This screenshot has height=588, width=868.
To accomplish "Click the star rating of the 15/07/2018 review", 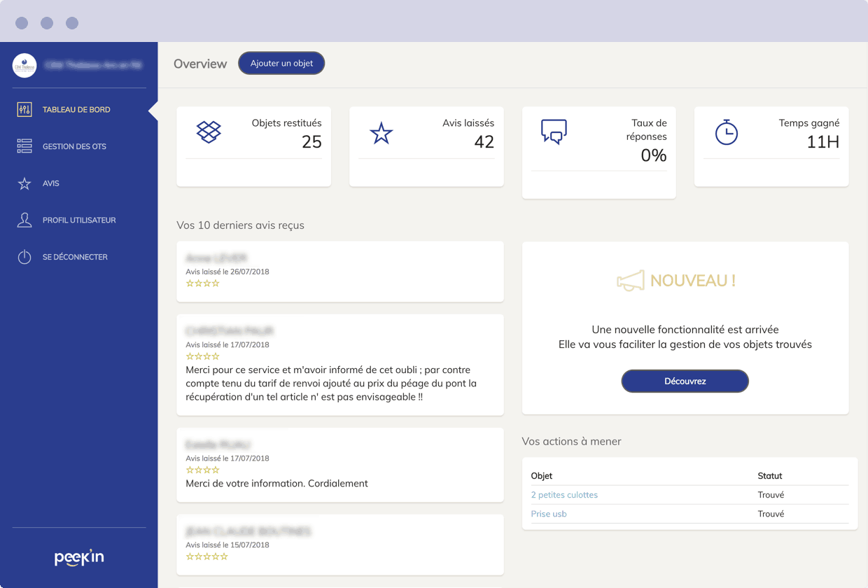I will [207, 556].
